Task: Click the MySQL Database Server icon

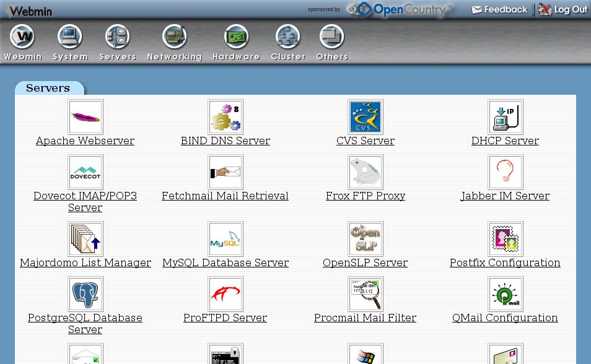Action: click(225, 239)
